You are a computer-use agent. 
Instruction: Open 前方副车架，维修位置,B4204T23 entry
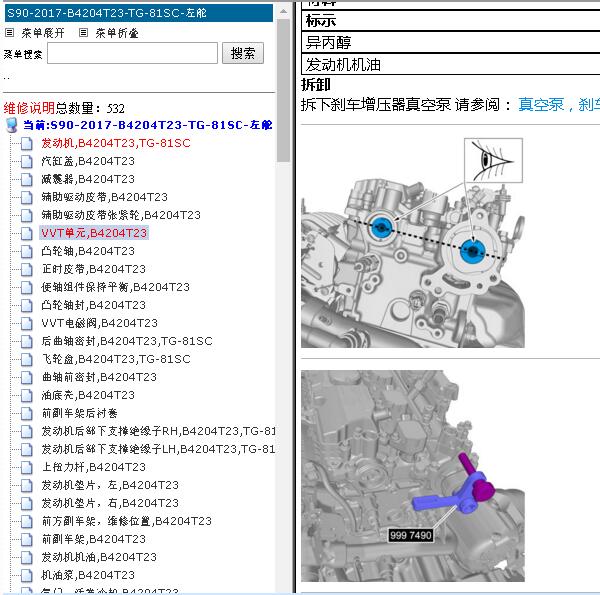coord(127,521)
